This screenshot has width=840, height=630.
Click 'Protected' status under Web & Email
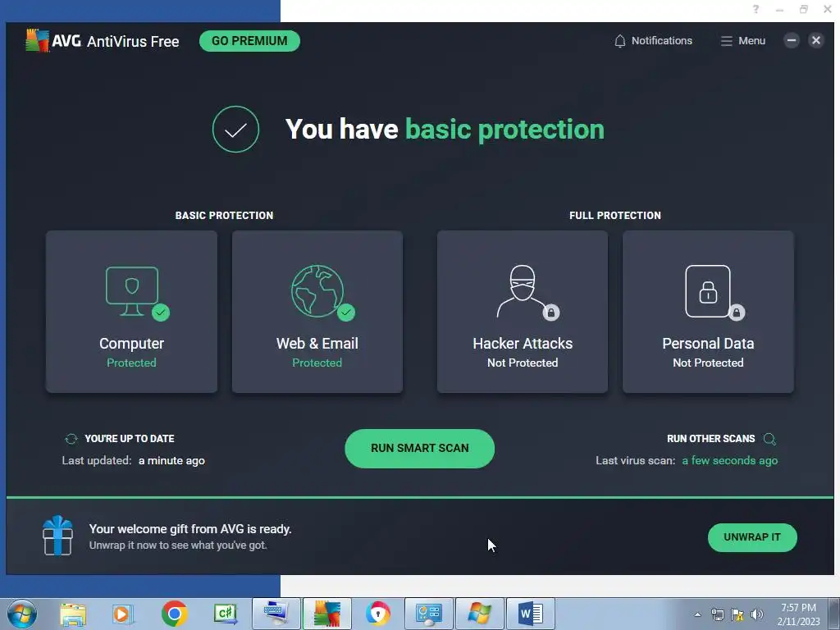click(x=317, y=363)
